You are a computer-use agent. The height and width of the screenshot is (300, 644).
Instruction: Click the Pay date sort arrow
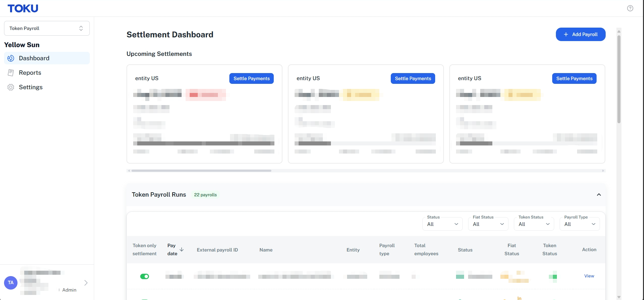(182, 249)
